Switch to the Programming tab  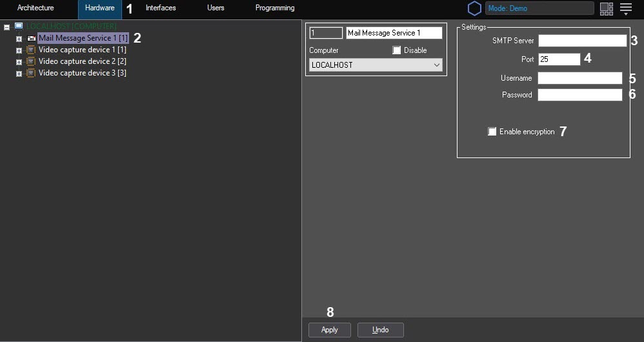[x=275, y=8]
